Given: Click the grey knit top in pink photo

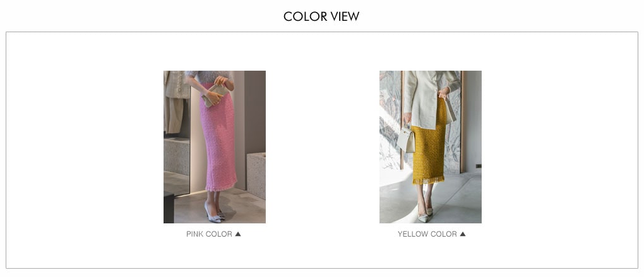Looking at the screenshot, I should point(208,76).
